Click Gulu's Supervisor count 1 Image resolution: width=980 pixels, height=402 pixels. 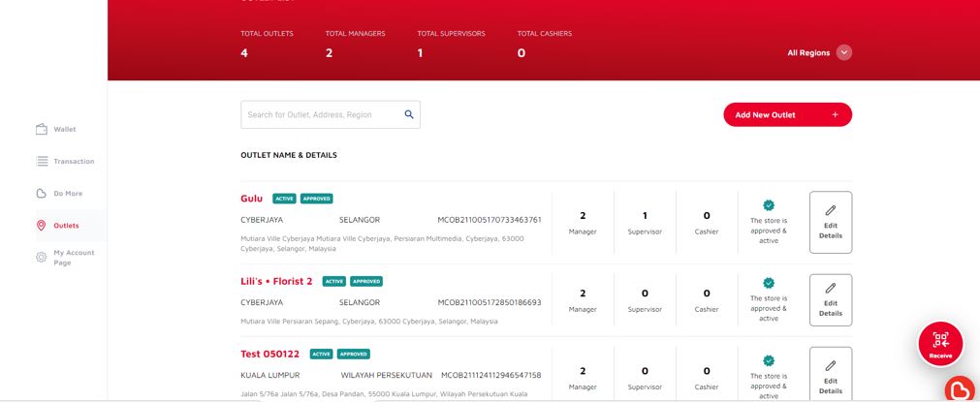(x=645, y=216)
